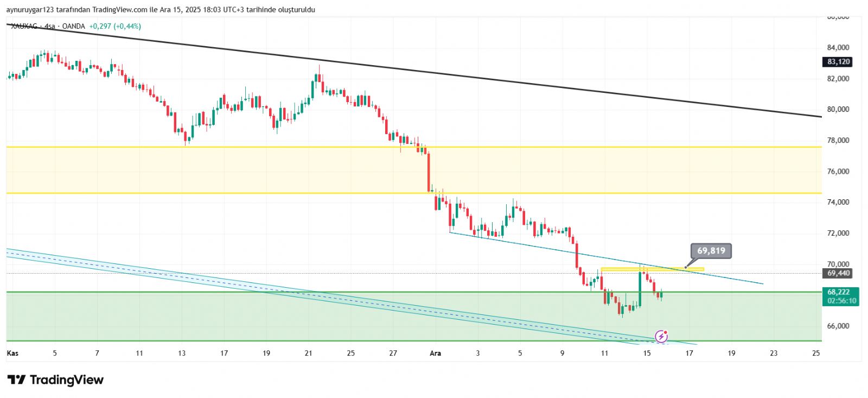
Task: Click the TradingView logo at bottom left
Action: tap(55, 380)
